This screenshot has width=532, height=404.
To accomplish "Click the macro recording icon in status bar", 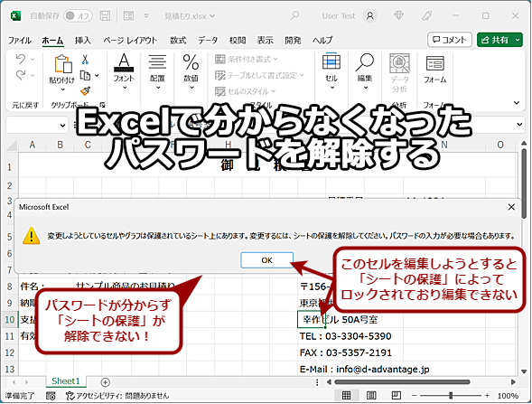I will point(51,396).
